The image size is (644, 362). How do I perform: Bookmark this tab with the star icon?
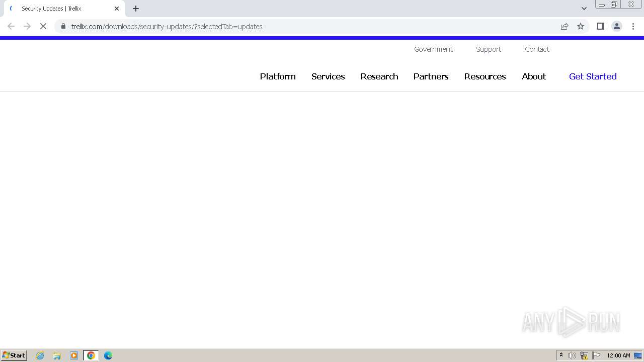tap(581, 26)
